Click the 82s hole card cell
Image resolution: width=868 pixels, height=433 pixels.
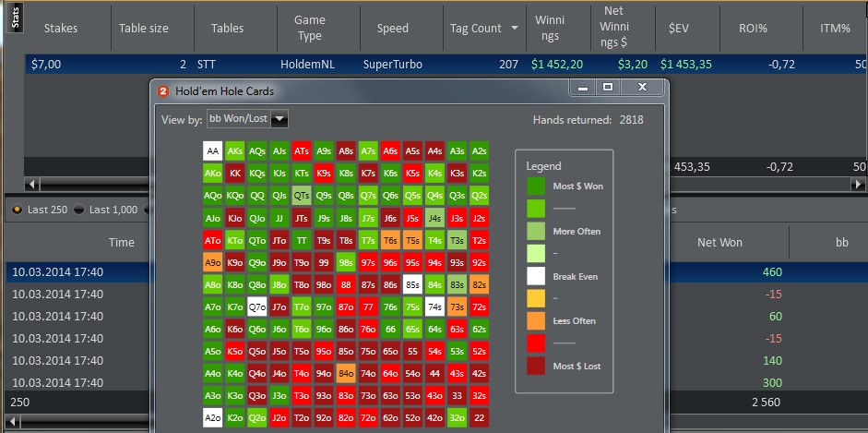pos(479,284)
